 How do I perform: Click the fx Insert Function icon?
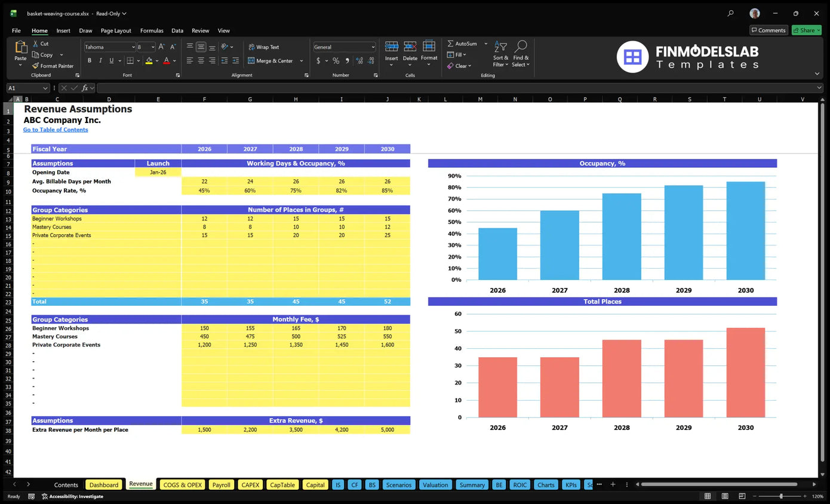(85, 88)
